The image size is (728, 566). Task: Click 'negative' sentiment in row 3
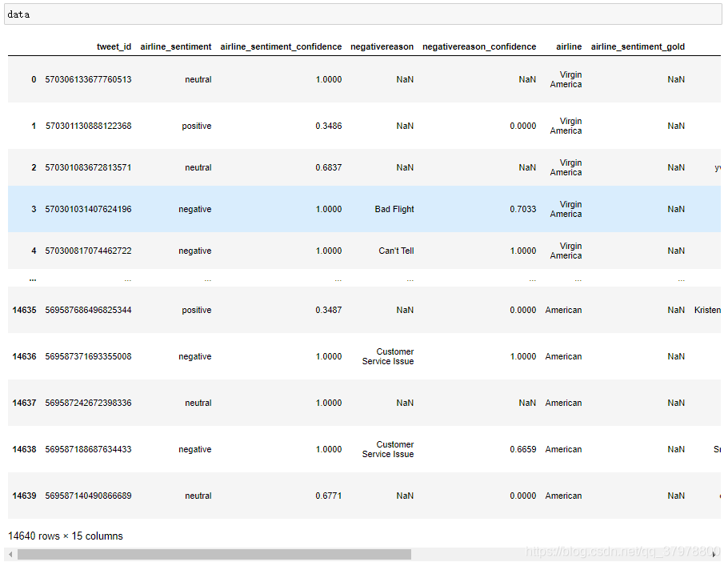[194, 209]
